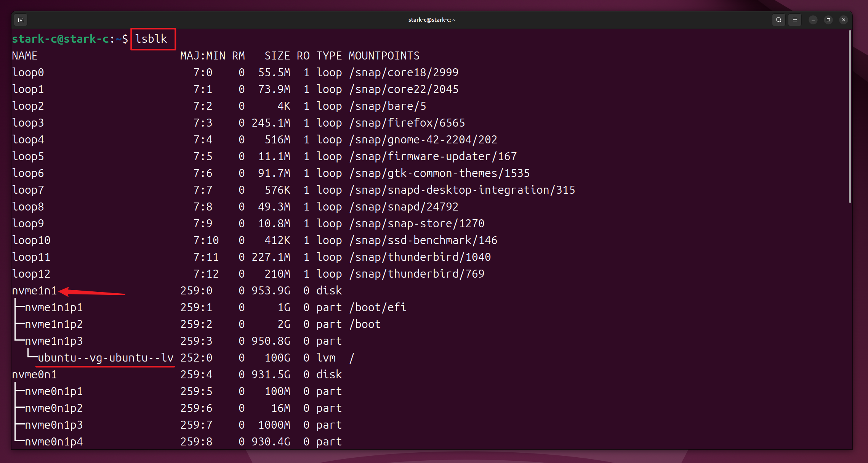868x463 pixels.
Task: Close the terminal window
Action: (843, 20)
